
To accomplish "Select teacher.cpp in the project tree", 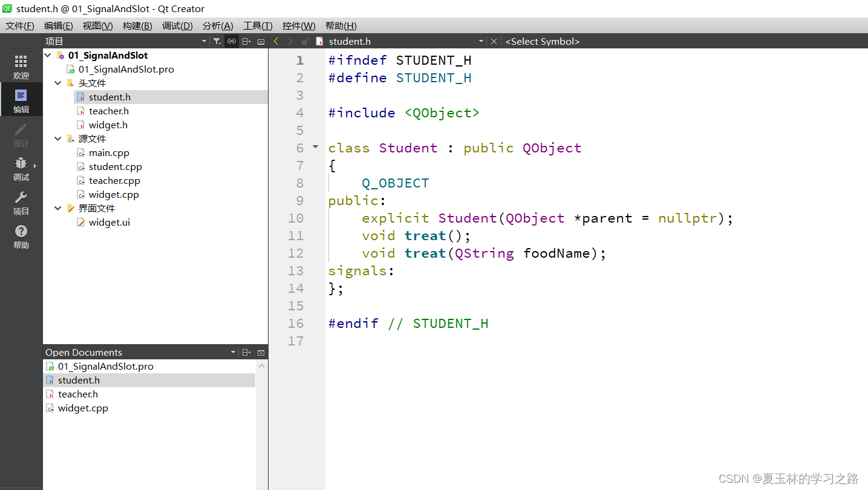I will point(114,180).
